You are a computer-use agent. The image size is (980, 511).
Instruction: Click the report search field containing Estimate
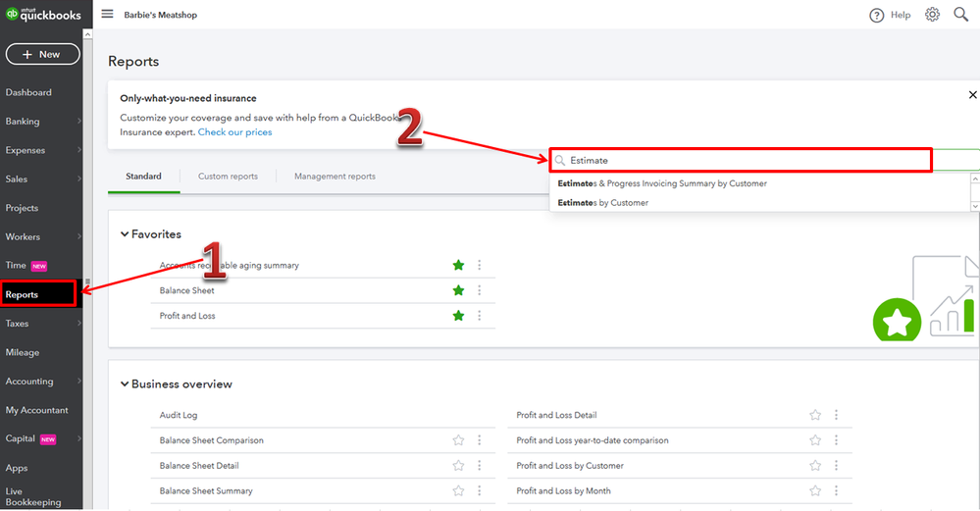click(x=741, y=160)
